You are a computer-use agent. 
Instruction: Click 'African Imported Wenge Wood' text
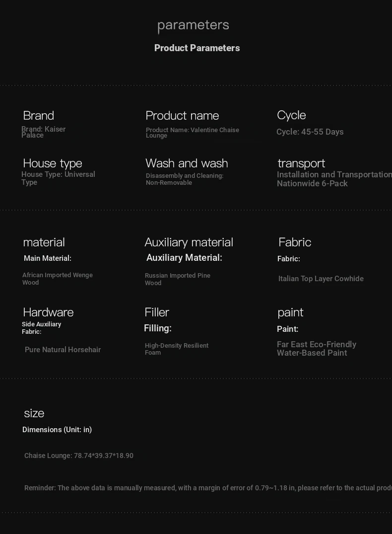point(57,278)
